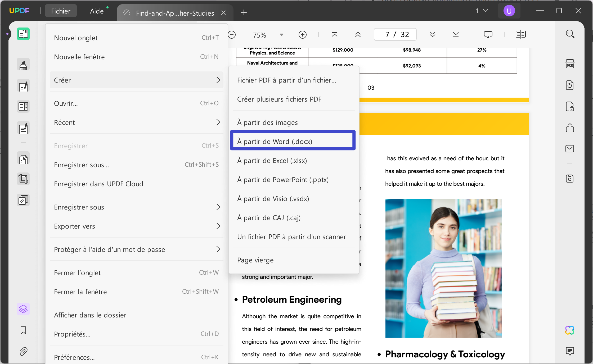Image resolution: width=593 pixels, height=364 pixels.
Task: Open the Edit PDF tool
Action: pos(23,86)
